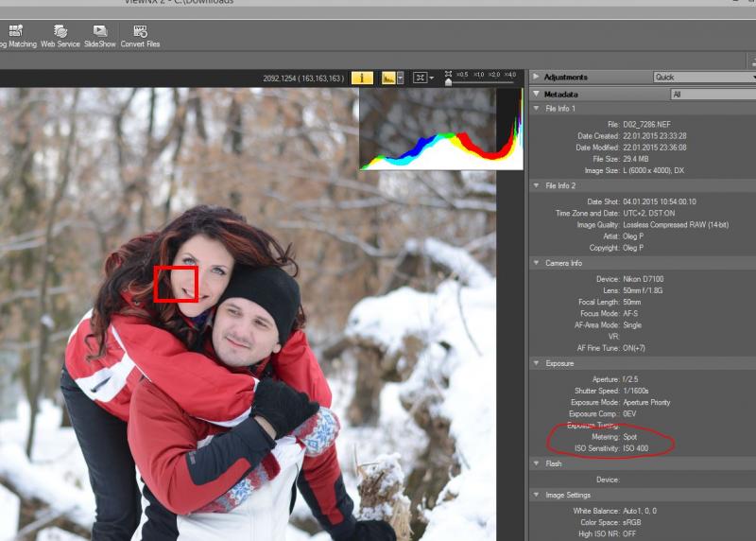This screenshot has height=541, width=756.
Task: Toggle the histogram display button
Action: tap(388, 78)
